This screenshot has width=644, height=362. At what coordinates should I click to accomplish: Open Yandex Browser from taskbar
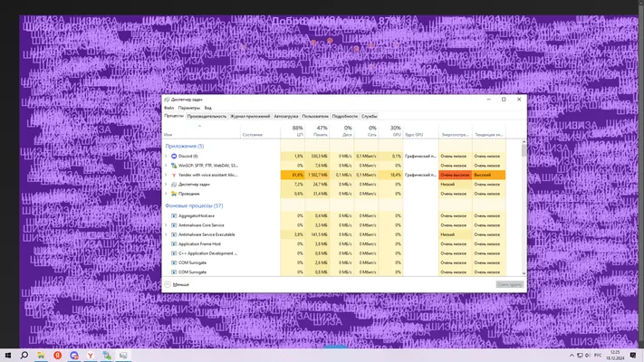pos(91,355)
